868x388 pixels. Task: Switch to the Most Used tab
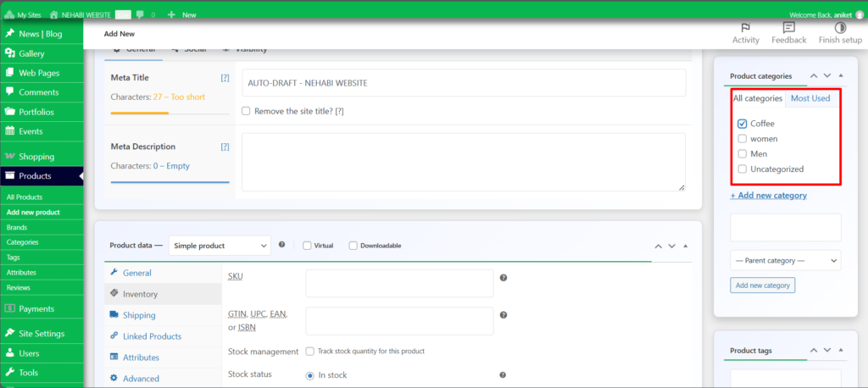coord(810,98)
